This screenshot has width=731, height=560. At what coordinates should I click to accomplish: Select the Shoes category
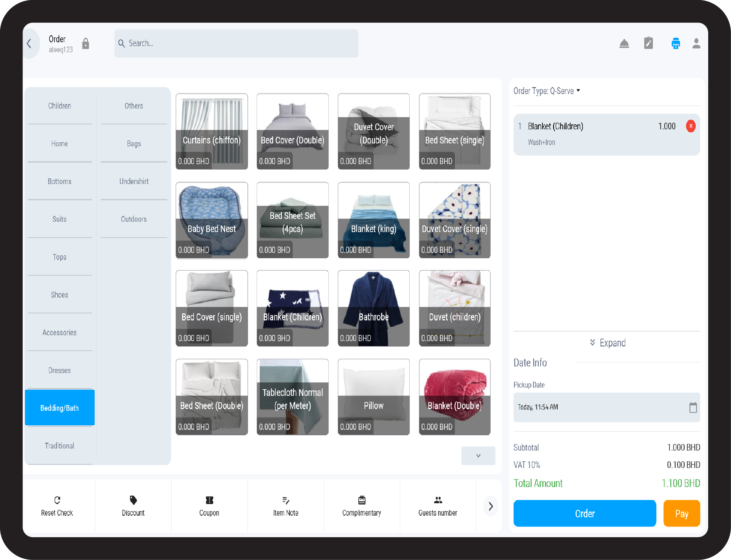pos(60,295)
